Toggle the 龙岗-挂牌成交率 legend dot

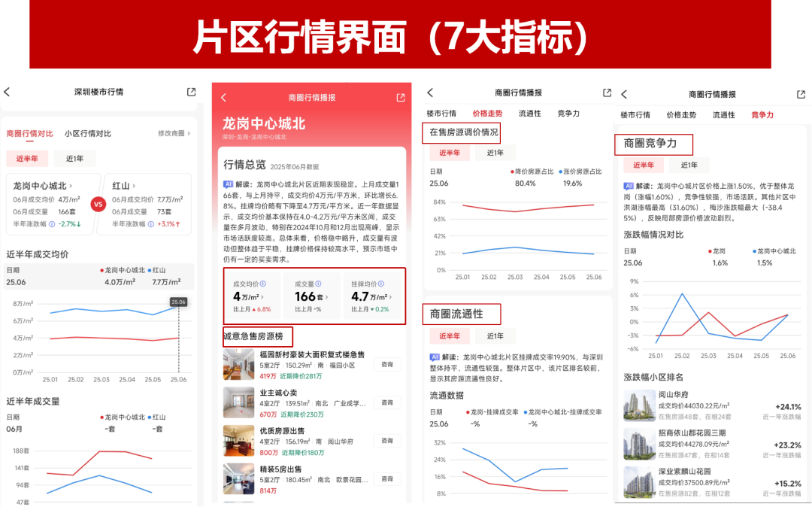(468, 412)
